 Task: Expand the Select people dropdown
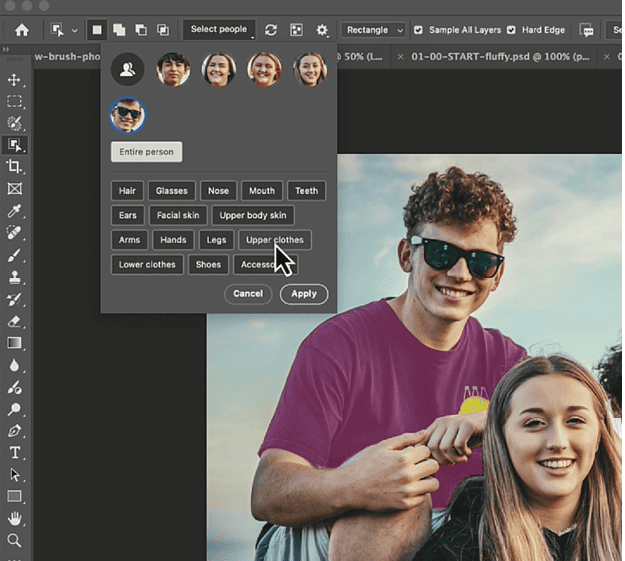[219, 30]
